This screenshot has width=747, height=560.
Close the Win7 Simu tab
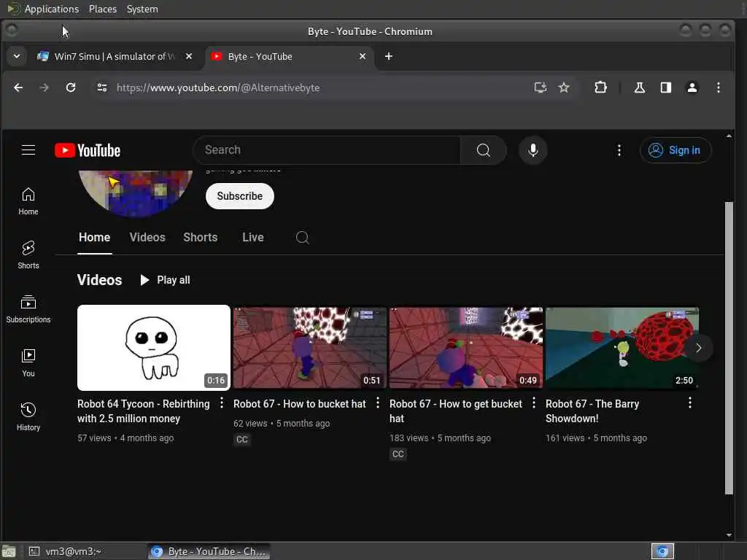[x=189, y=56]
